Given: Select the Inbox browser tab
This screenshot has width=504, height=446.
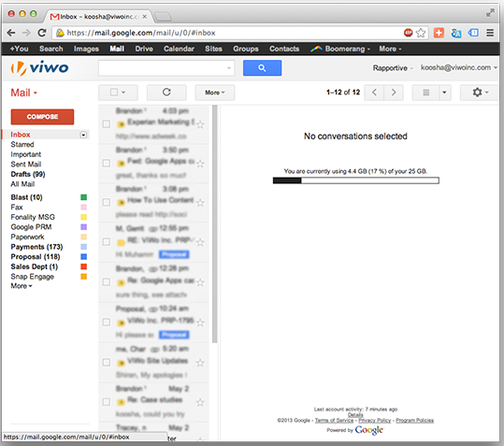Looking at the screenshot, I should pos(98,17).
